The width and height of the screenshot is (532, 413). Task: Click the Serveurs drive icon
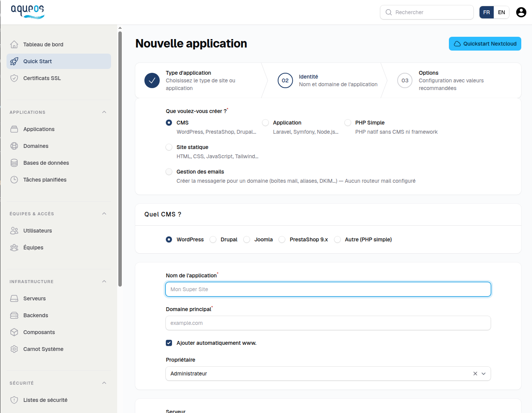(x=14, y=298)
